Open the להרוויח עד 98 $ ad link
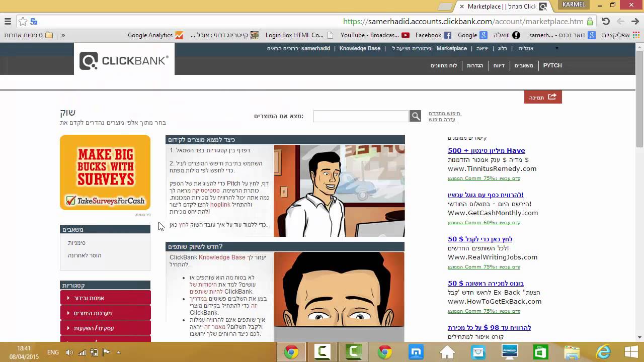644x362 pixels. click(489, 327)
